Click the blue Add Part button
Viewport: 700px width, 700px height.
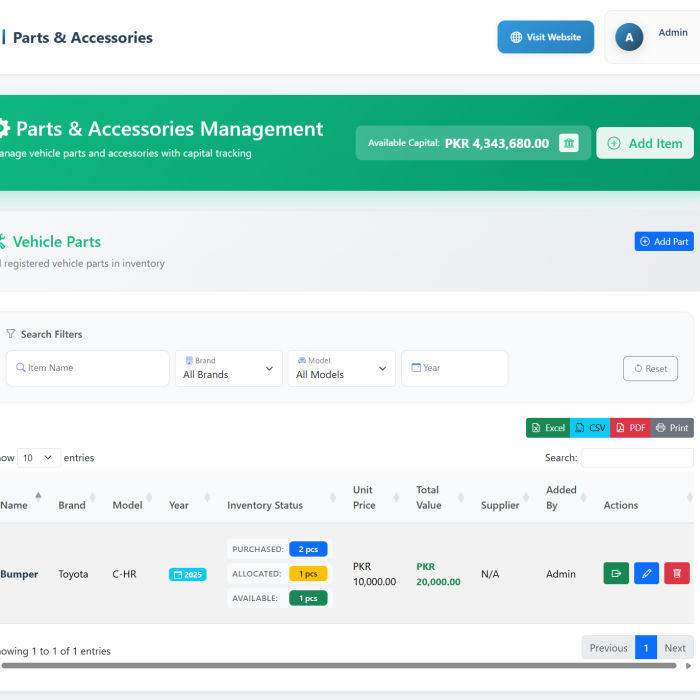point(663,241)
